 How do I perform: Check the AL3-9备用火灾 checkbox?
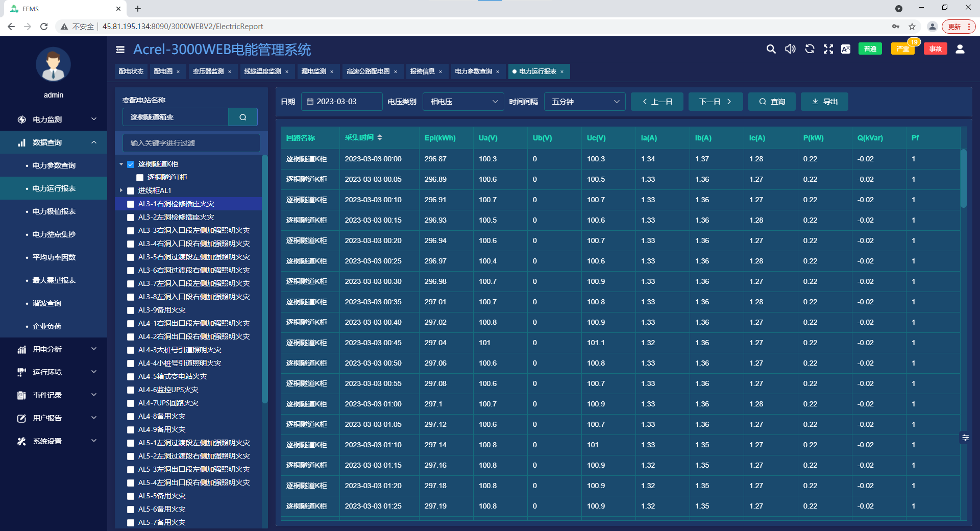coord(131,310)
